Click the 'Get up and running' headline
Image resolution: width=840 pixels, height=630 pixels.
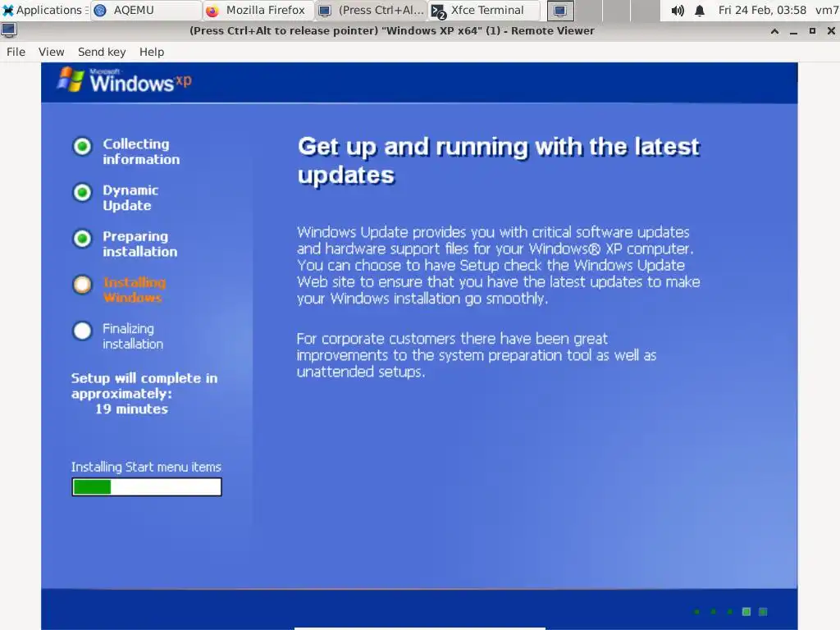pos(499,161)
